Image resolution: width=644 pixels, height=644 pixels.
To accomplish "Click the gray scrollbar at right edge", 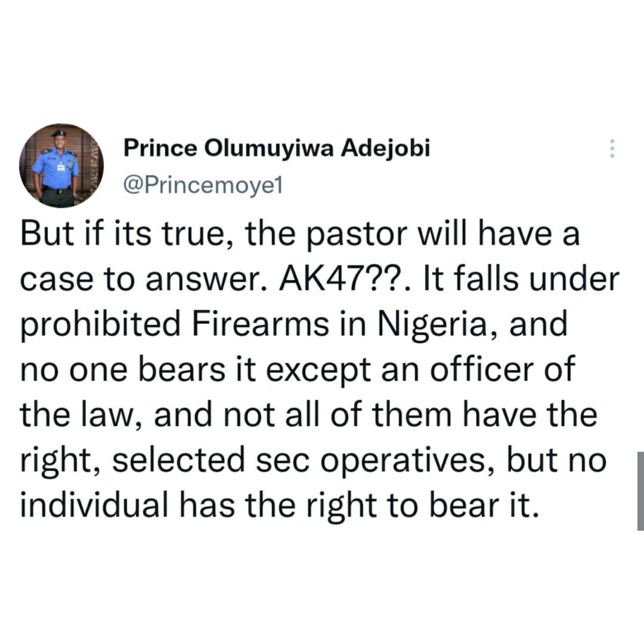I will (640, 490).
